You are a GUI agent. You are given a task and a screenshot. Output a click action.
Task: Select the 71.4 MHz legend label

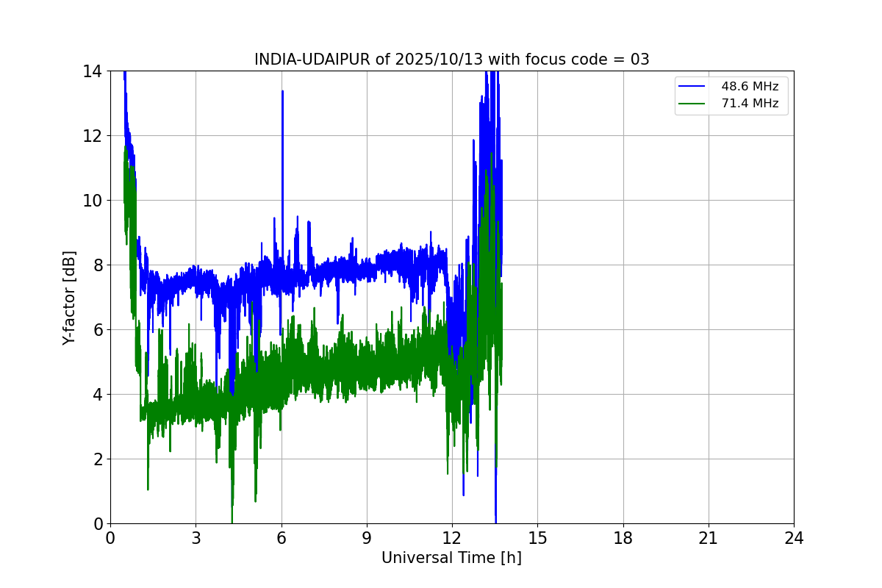(750, 104)
